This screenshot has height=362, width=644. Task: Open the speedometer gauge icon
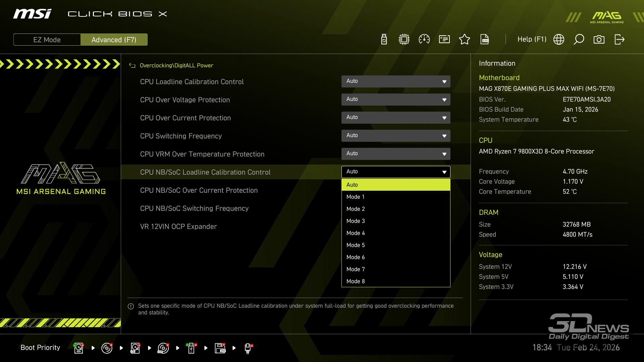point(424,40)
